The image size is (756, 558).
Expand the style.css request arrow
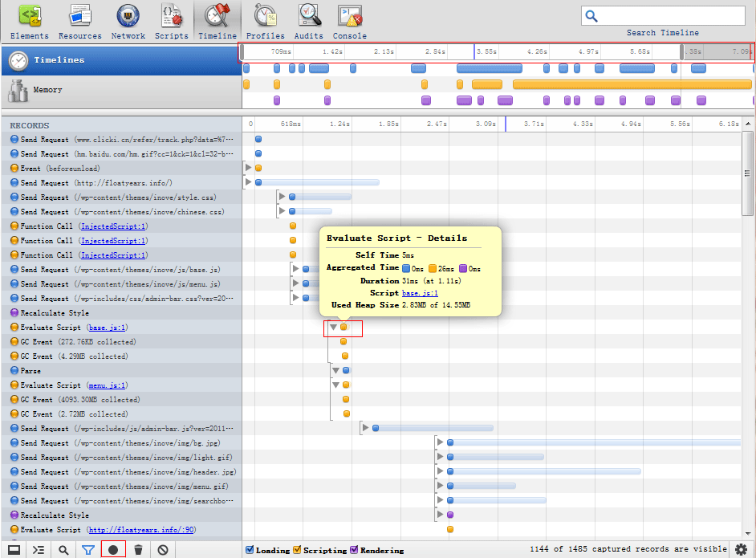282,197
